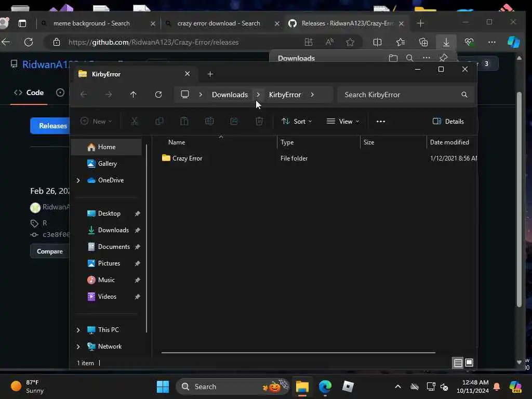The image size is (532, 399).
Task: Open the Sort dropdown
Action: click(x=297, y=121)
